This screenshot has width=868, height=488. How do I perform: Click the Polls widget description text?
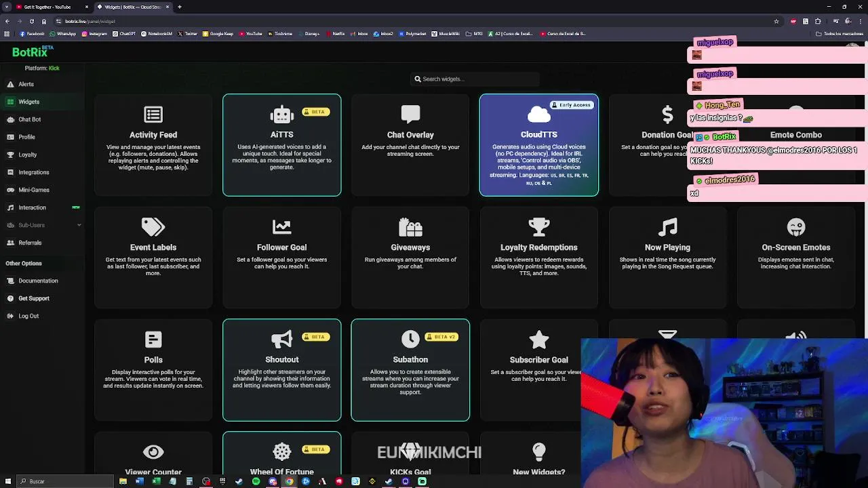tap(153, 379)
